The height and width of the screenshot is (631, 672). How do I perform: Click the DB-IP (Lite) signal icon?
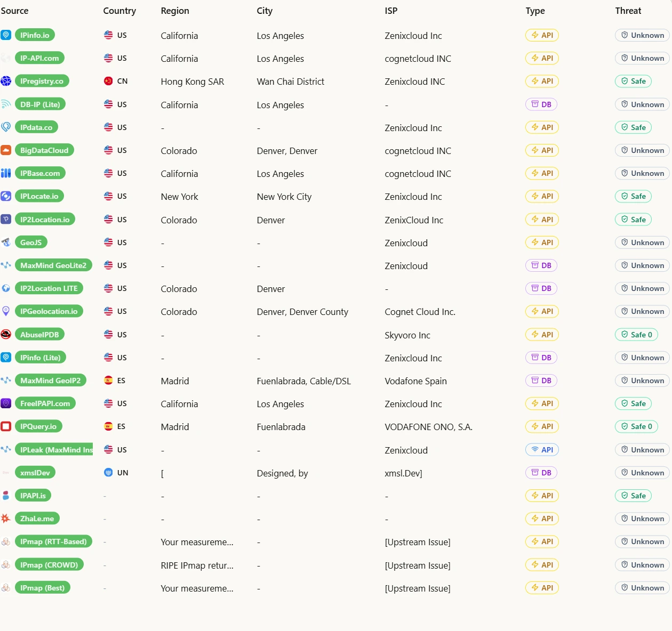(x=6, y=104)
